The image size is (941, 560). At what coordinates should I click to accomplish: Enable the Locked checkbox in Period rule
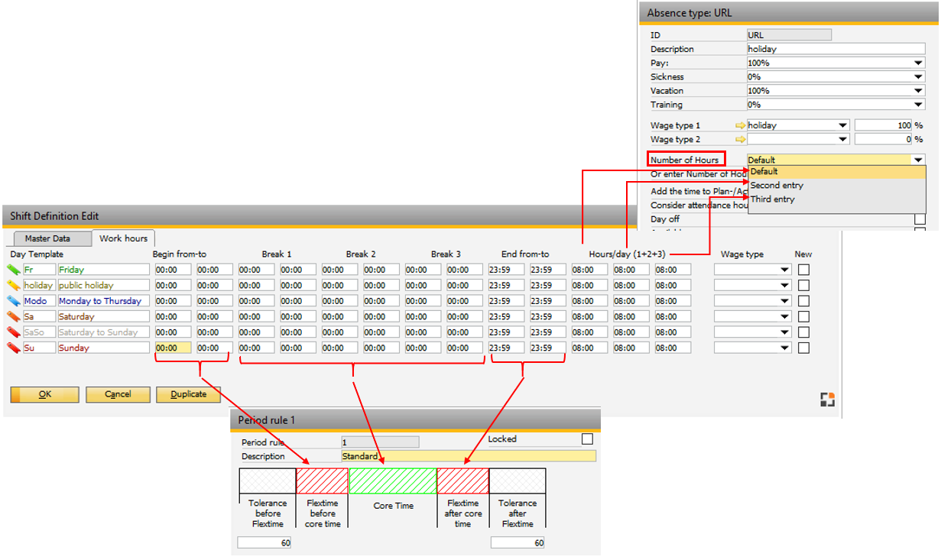(586, 439)
